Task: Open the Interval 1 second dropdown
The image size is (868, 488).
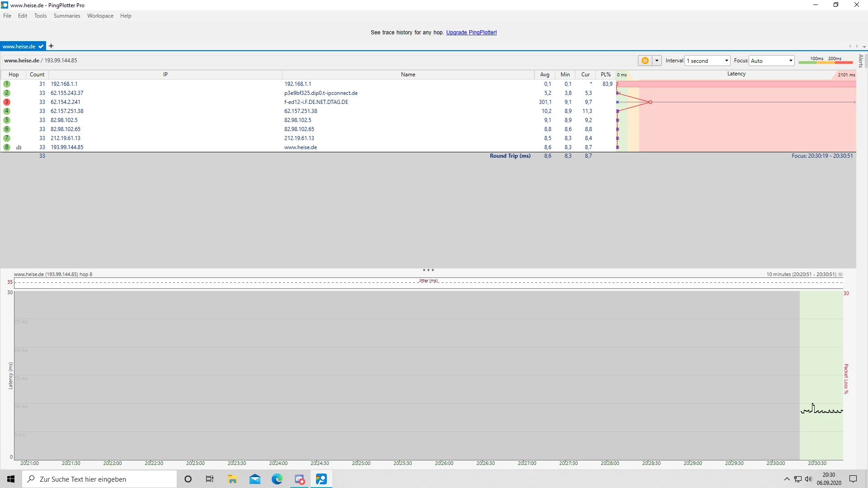Action: point(708,61)
